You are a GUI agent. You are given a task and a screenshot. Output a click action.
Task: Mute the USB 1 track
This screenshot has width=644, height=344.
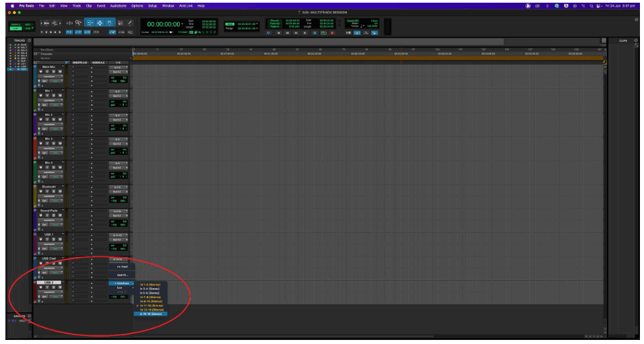[x=60, y=240]
